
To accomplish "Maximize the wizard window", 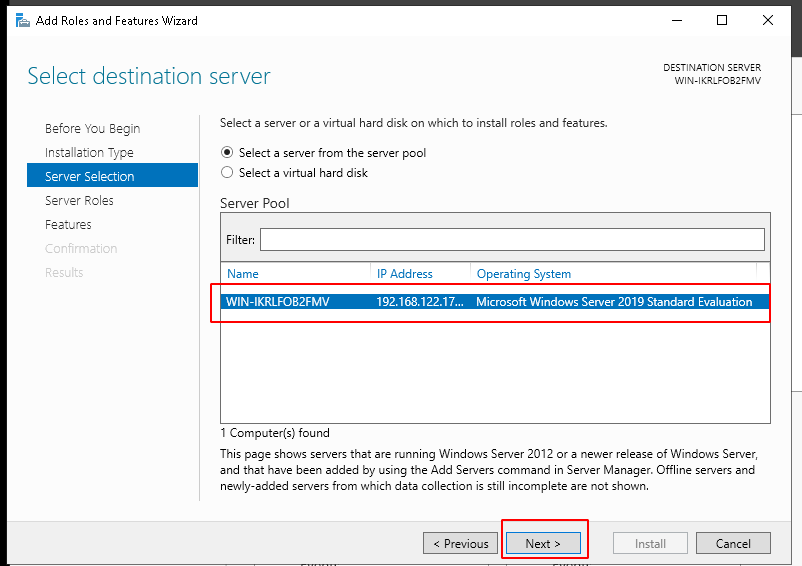I will [722, 20].
